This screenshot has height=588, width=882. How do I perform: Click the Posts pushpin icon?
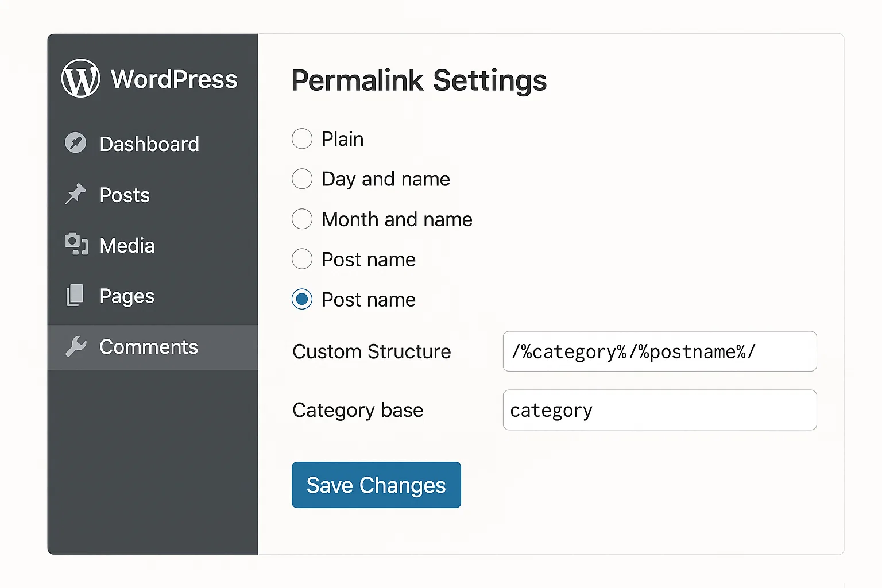pyautogui.click(x=75, y=195)
